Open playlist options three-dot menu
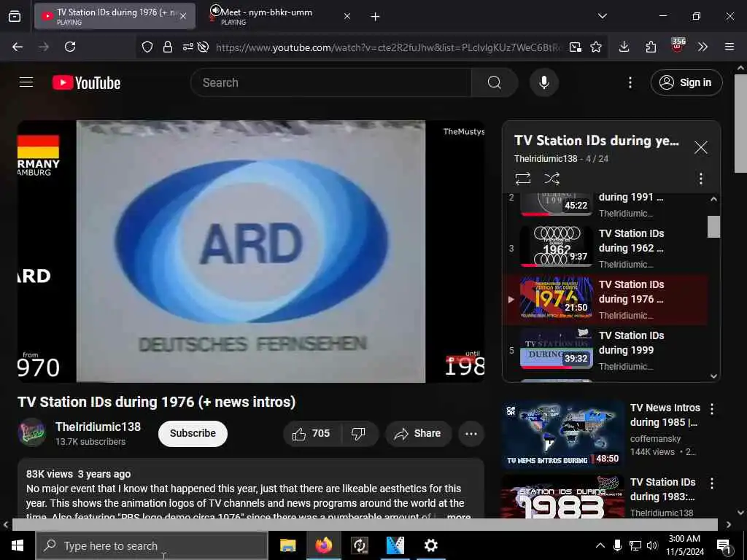This screenshot has width=747, height=560. (x=700, y=179)
